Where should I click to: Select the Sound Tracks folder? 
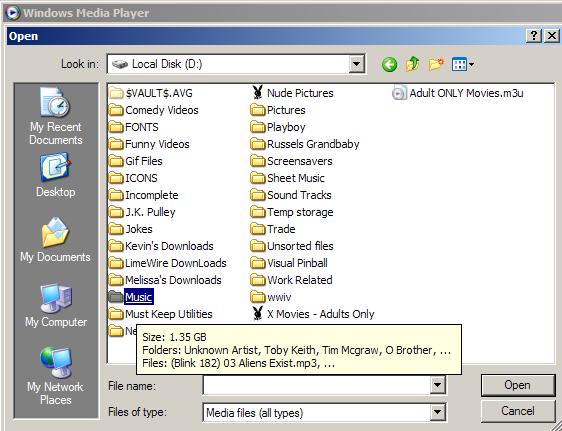coord(291,195)
